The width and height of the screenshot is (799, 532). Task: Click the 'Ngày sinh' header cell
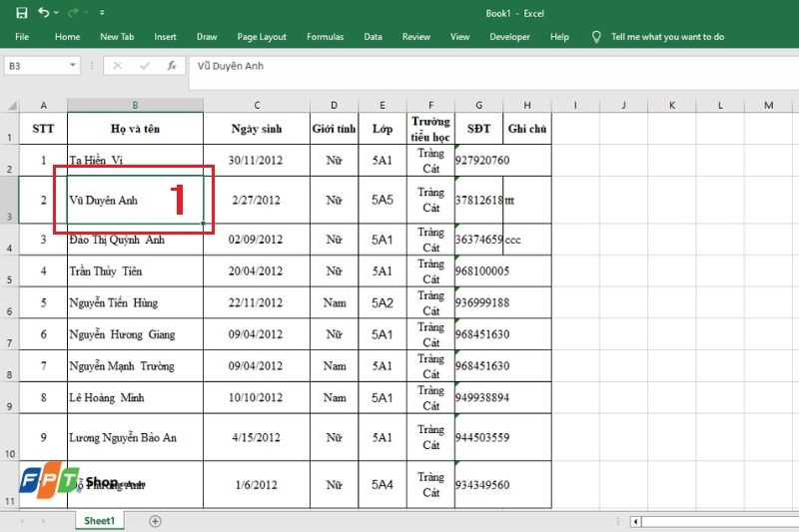coord(257,129)
